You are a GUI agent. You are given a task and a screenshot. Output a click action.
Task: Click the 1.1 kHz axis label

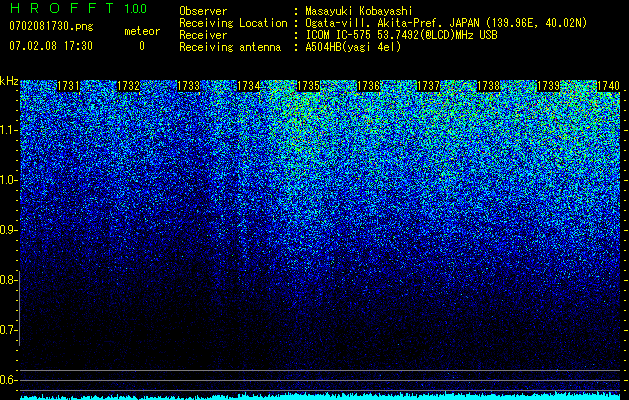pyautogui.click(x=8, y=130)
